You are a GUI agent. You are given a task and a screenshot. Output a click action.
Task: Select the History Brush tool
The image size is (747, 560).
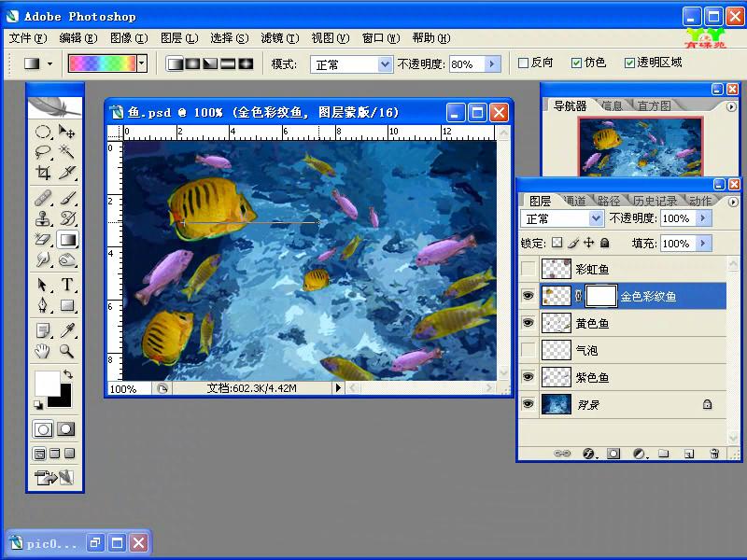(66, 218)
